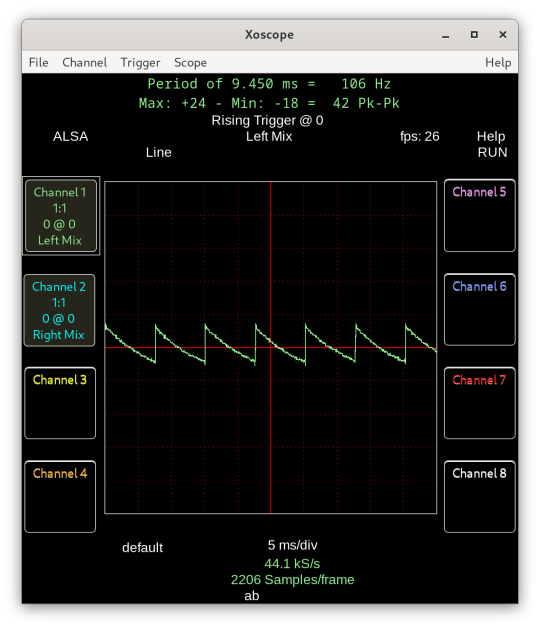Viewport: 540px width, 628px height.
Task: Select the Channel 6 button
Action: [x=480, y=310]
